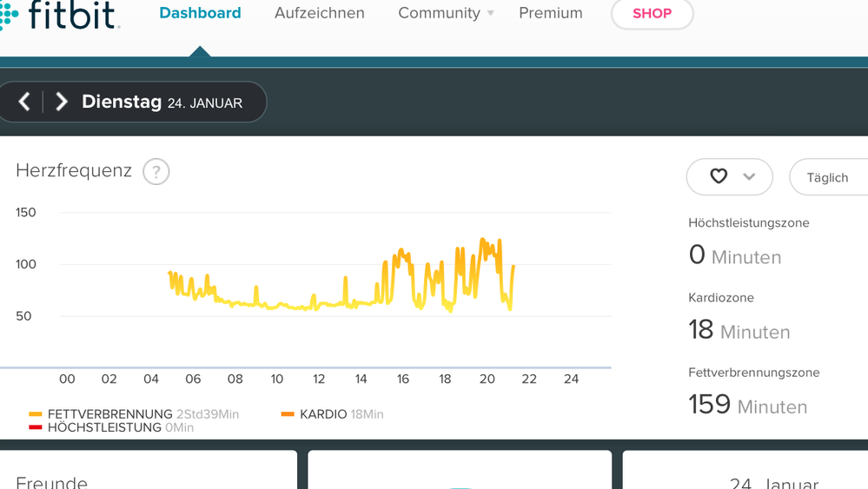The height and width of the screenshot is (489, 868).
Task: Expand the heart metric dropdown chevron
Action: coord(749,177)
